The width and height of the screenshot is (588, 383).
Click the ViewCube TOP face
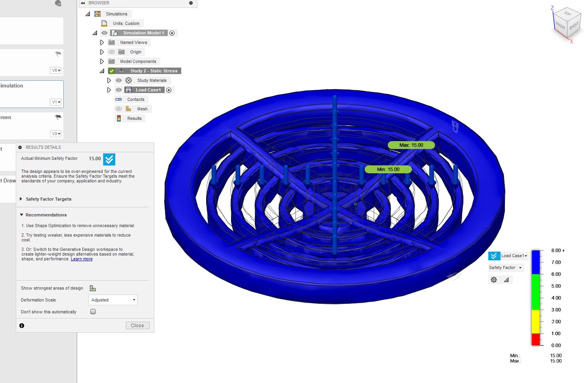[568, 14]
